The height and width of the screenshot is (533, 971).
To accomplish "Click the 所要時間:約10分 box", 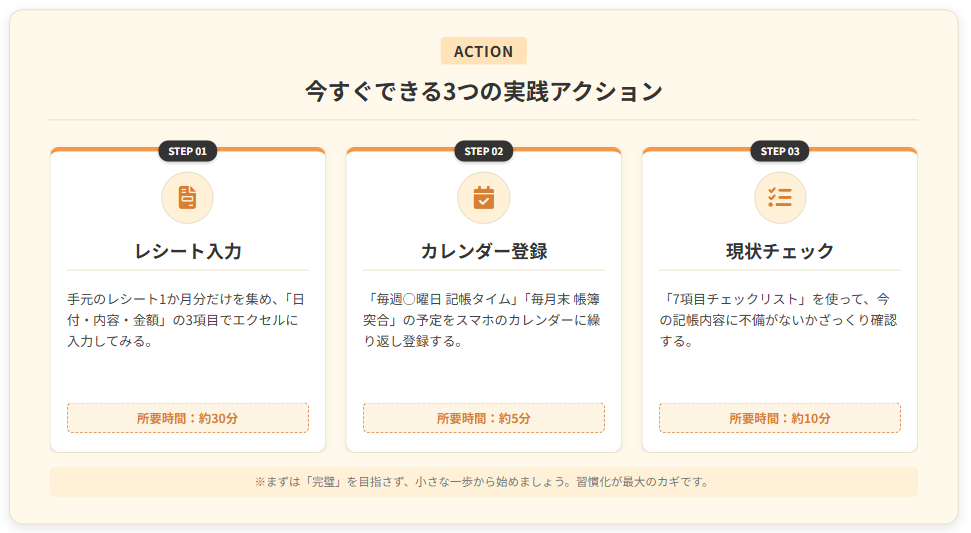I will click(780, 418).
